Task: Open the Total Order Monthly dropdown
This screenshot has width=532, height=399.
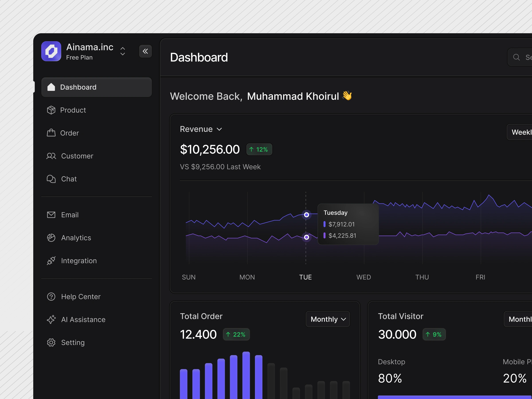Action: coord(328,319)
